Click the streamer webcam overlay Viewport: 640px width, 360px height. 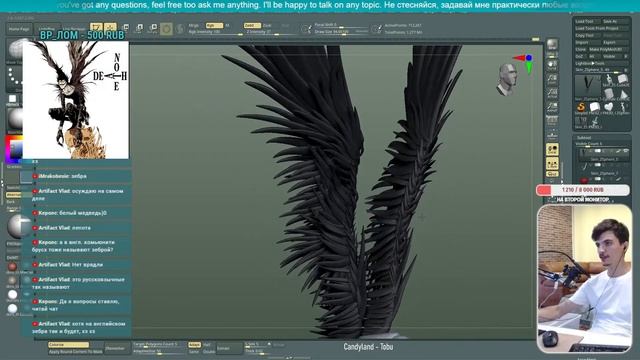point(584,279)
